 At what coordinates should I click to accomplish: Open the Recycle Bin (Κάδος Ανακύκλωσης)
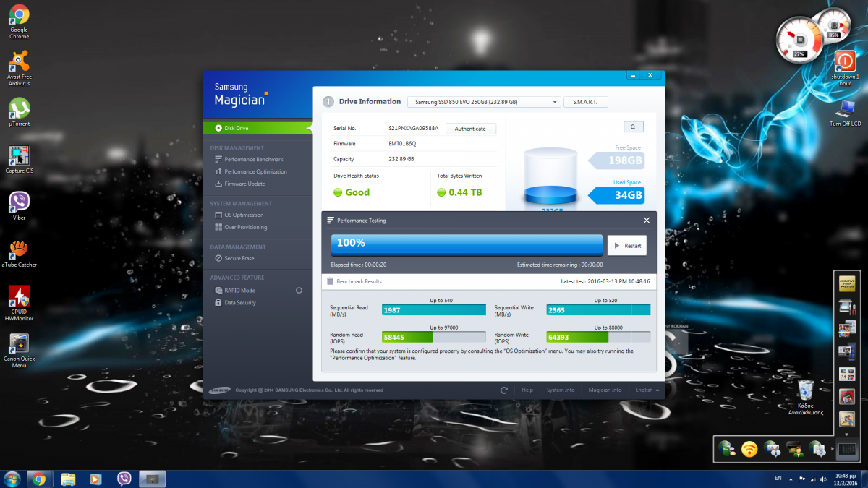tap(806, 398)
